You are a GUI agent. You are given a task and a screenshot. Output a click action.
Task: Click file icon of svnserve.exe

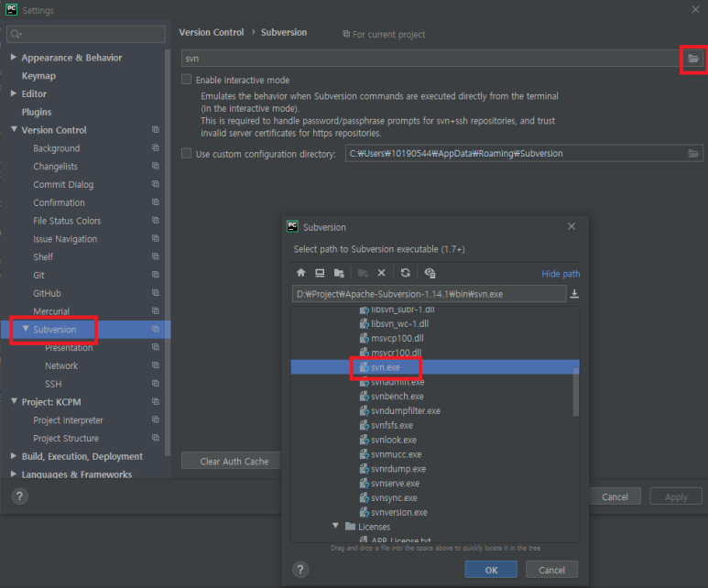coord(364,484)
